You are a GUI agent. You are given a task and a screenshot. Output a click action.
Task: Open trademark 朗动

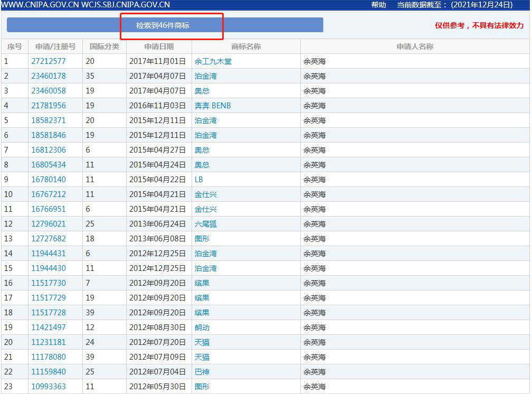tap(202, 327)
